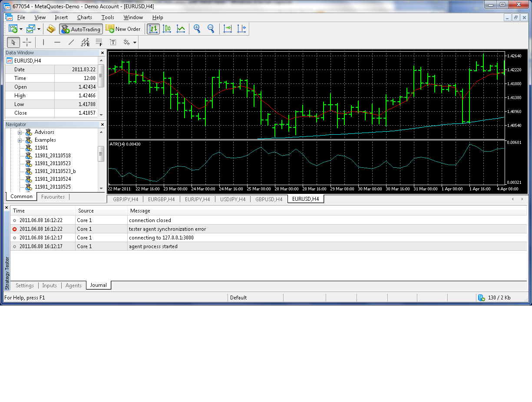532x402 pixels.
Task: Open the New Chart dropdown arrow
Action: pos(21,29)
